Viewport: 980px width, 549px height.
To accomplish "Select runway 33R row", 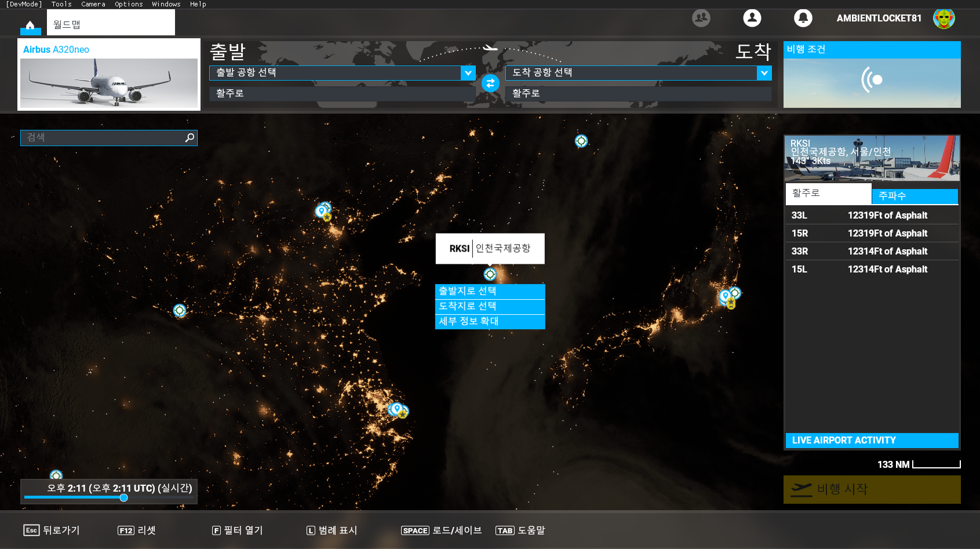I will click(872, 251).
